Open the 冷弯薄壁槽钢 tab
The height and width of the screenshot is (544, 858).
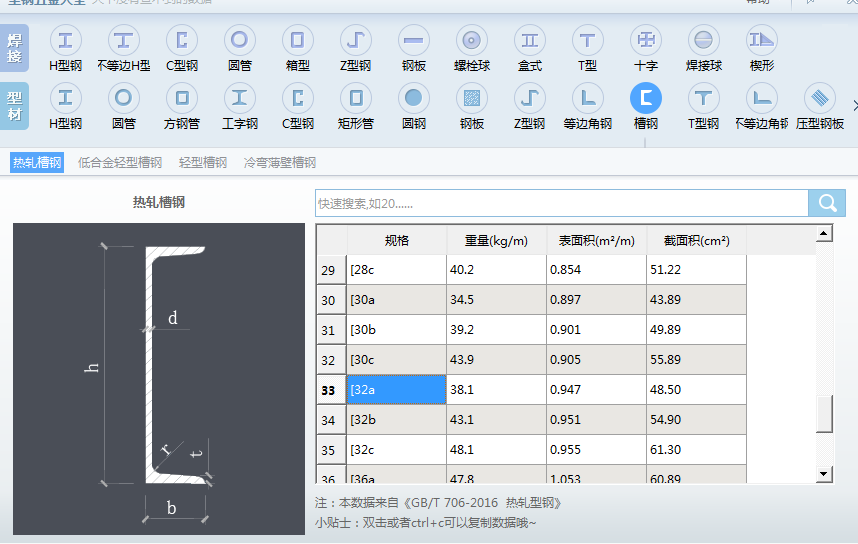tap(280, 163)
